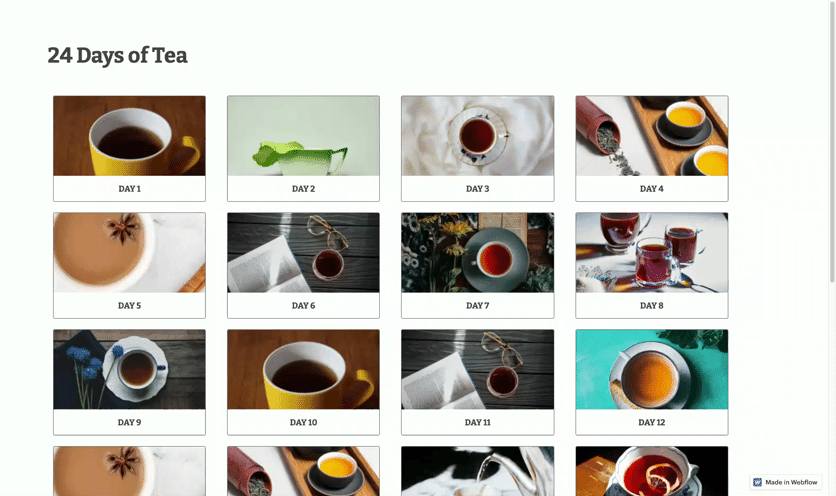Select Day 6 newspaper and glasses image
The height and width of the screenshot is (496, 836).
pyautogui.click(x=303, y=253)
